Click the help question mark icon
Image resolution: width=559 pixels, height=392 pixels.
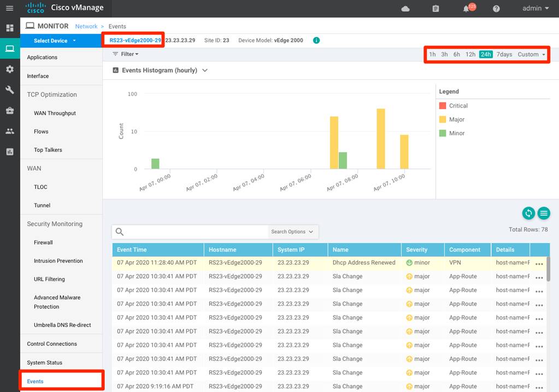pyautogui.click(x=496, y=9)
